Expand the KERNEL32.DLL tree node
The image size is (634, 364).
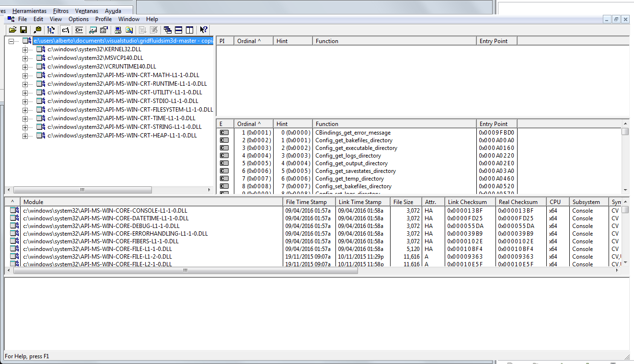coord(25,49)
